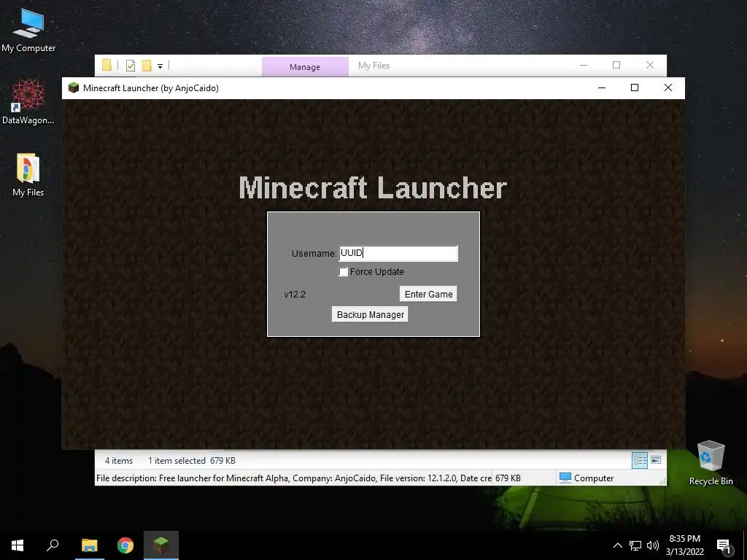Click the New Folder icon in Explorer toolbar
The height and width of the screenshot is (560, 747).
point(147,66)
